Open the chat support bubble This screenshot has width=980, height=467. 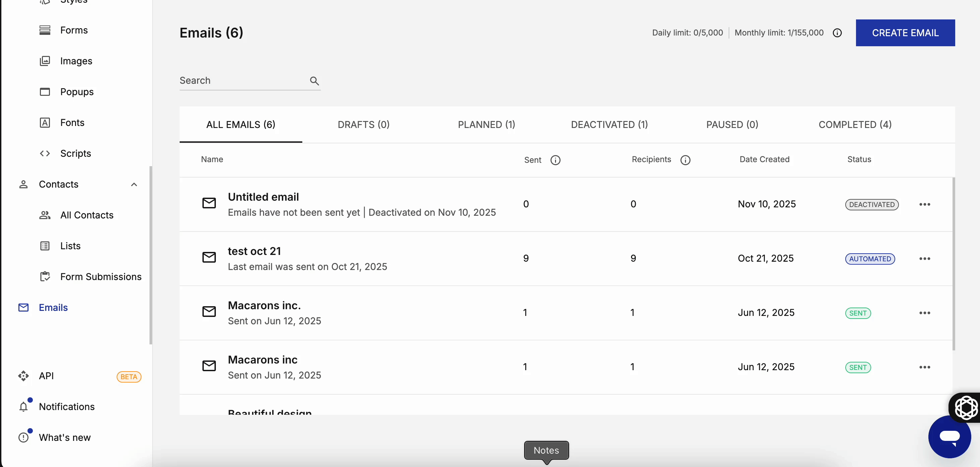tap(949, 436)
